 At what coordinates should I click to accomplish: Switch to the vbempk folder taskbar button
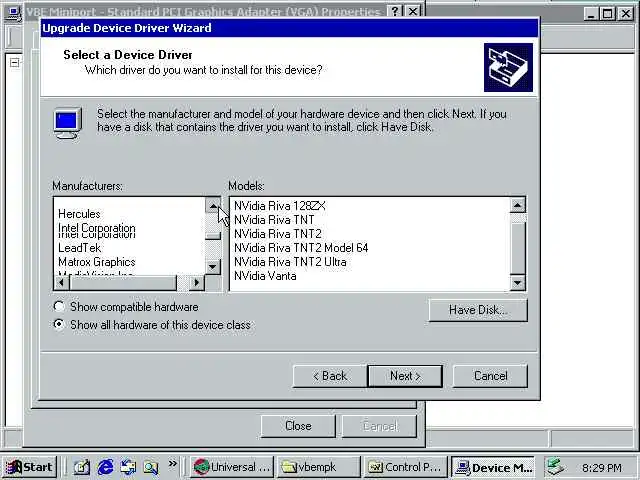318,467
